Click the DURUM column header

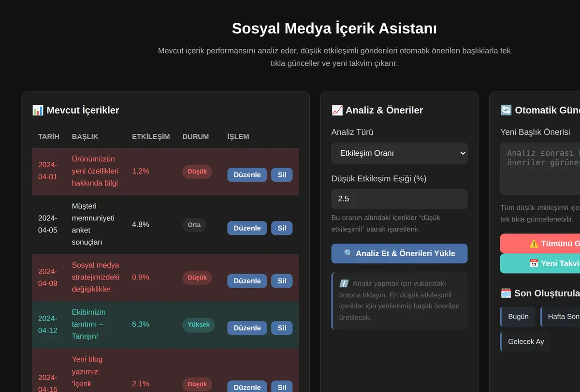point(196,137)
